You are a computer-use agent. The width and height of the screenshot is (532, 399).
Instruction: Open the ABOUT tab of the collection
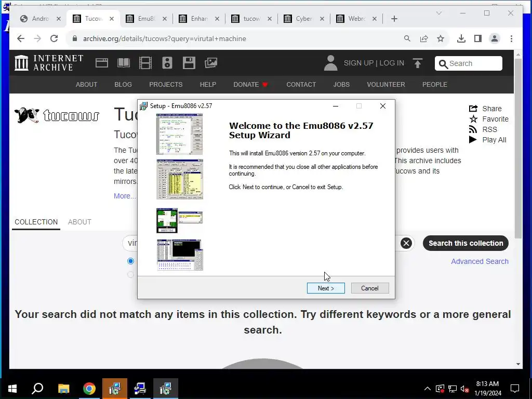pos(79,222)
